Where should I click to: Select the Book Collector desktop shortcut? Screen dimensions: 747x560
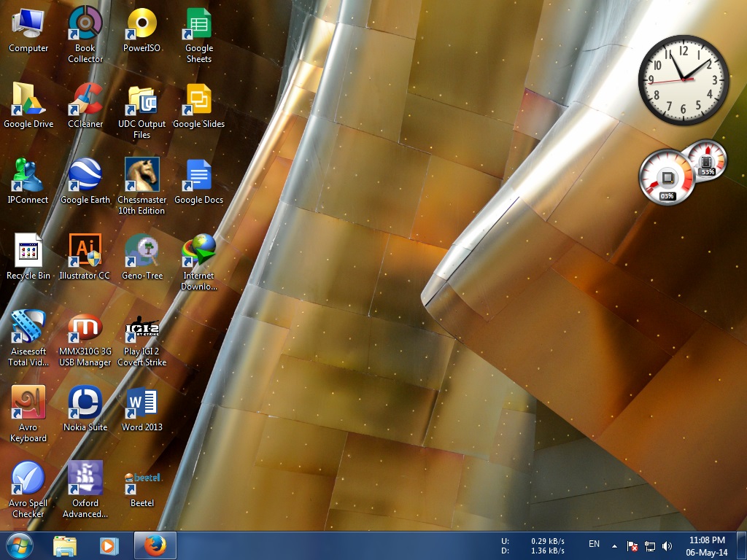click(x=85, y=34)
